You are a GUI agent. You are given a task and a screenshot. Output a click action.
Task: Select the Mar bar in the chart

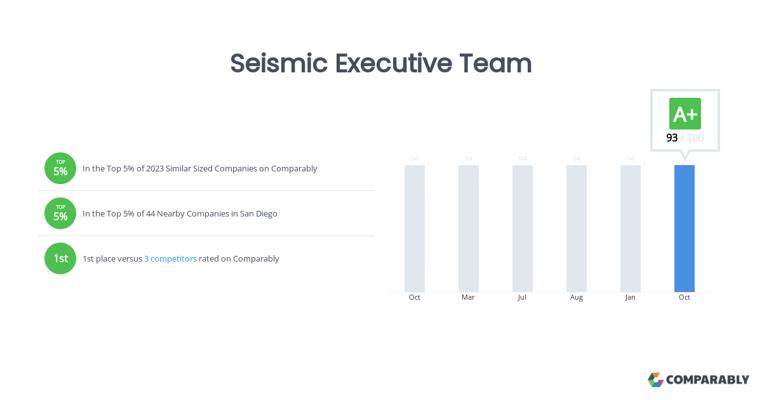468,228
